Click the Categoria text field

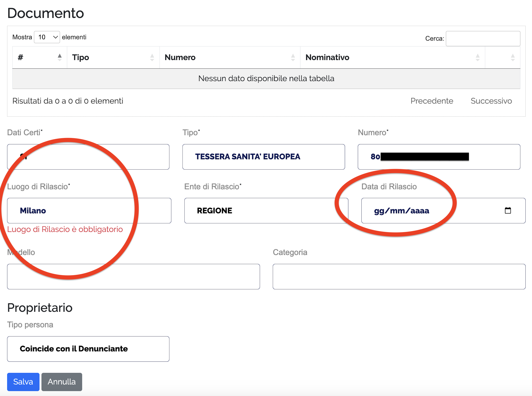[x=399, y=276]
